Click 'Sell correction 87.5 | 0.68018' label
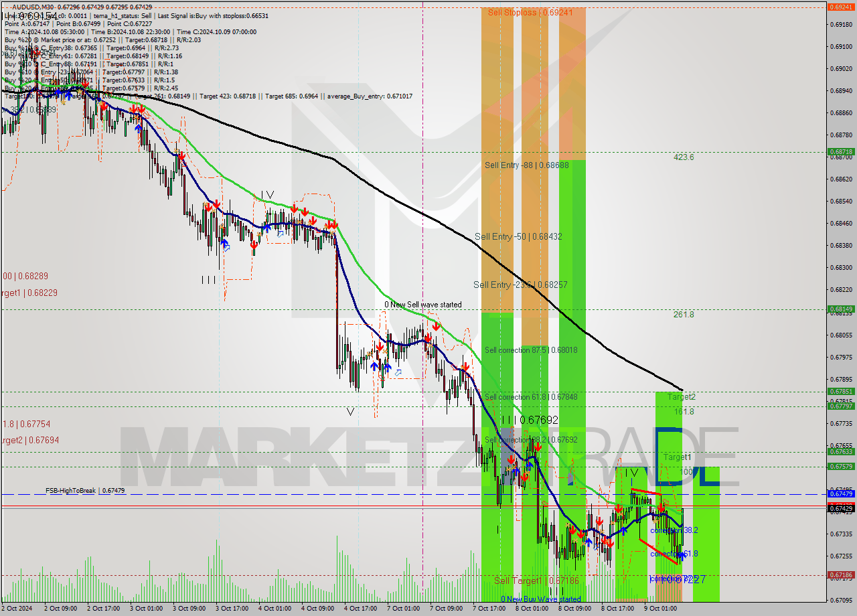857x616 pixels. pyautogui.click(x=531, y=350)
